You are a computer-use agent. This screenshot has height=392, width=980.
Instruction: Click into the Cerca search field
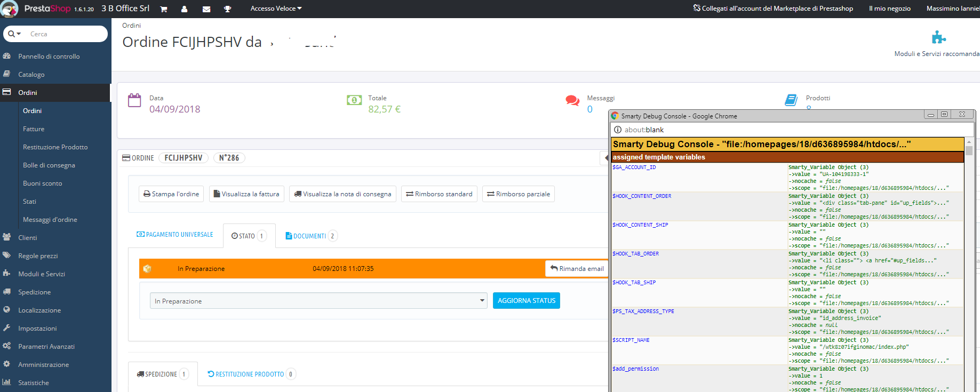[67, 34]
